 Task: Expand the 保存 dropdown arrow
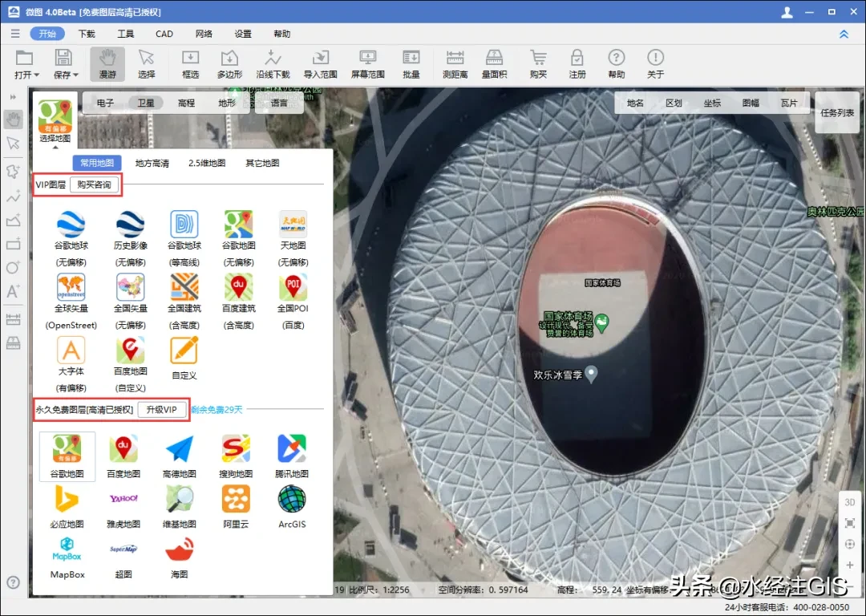(75, 75)
